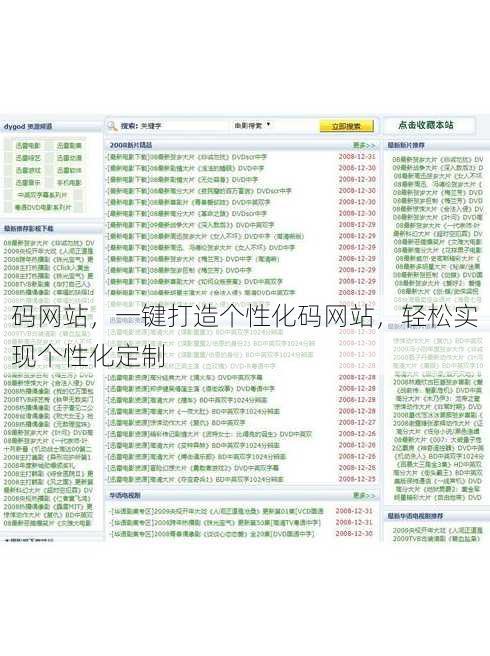Open 《梅兰芳》DVD中字(高清晰) row in center list
Screen dimensions: 490x656
pos(193,259)
